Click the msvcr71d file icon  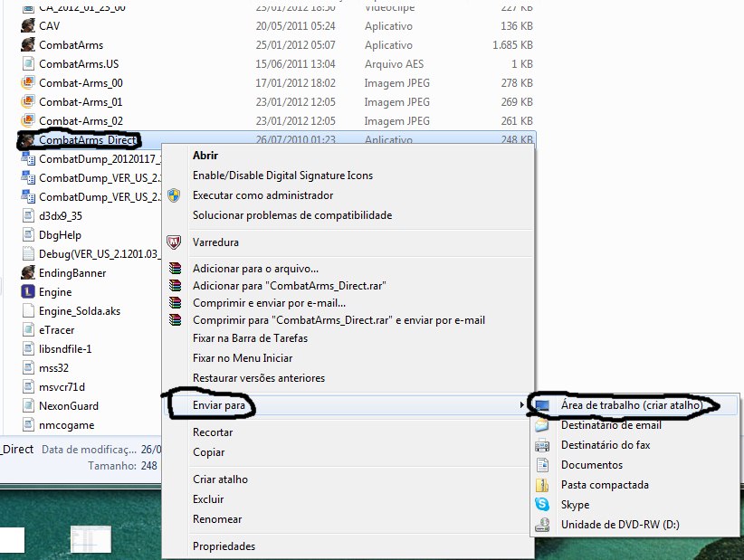28,386
